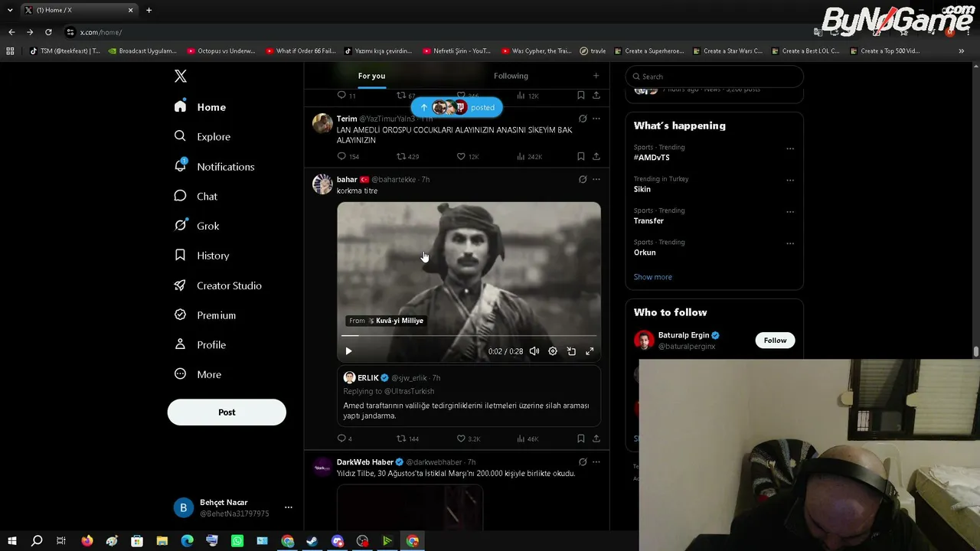Open more options on bahar's post
The image size is (980, 551).
[x=596, y=179]
